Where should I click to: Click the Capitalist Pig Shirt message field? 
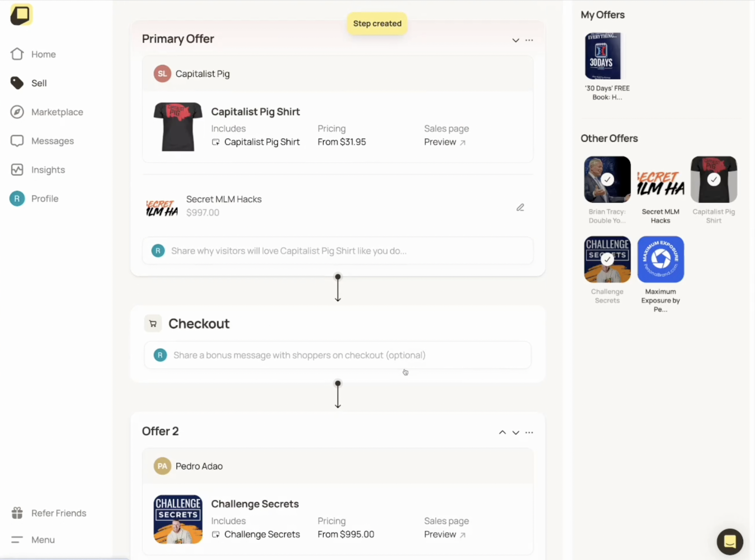pyautogui.click(x=338, y=251)
